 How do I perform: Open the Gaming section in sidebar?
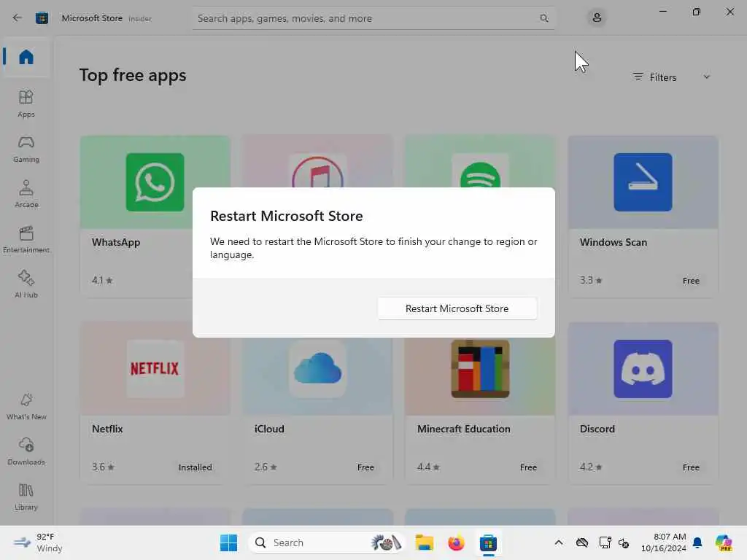coord(26,149)
